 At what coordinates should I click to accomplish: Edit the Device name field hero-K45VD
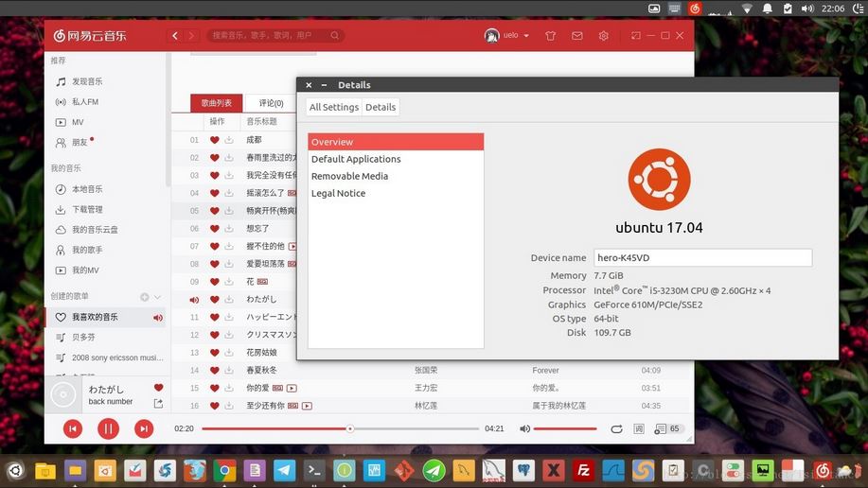[x=703, y=258]
